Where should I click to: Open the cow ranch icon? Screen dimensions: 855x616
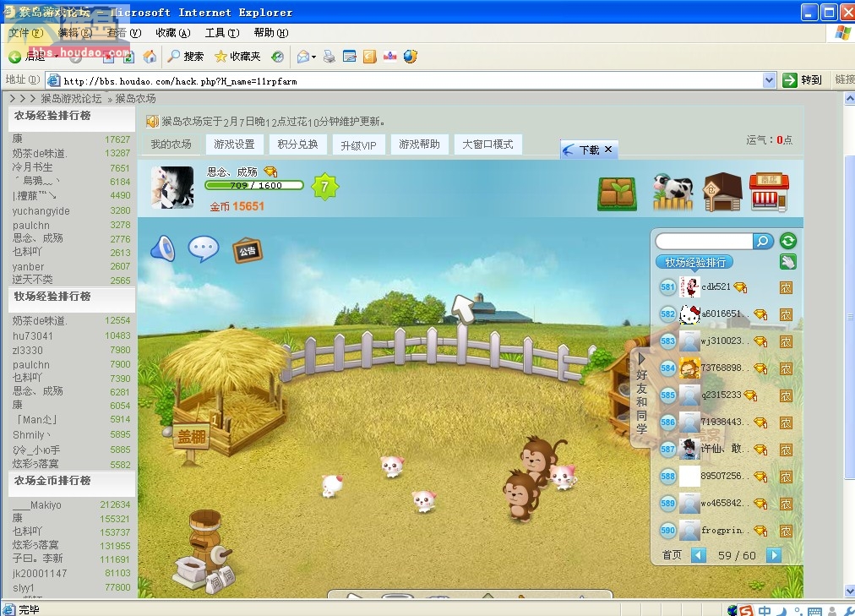(673, 193)
